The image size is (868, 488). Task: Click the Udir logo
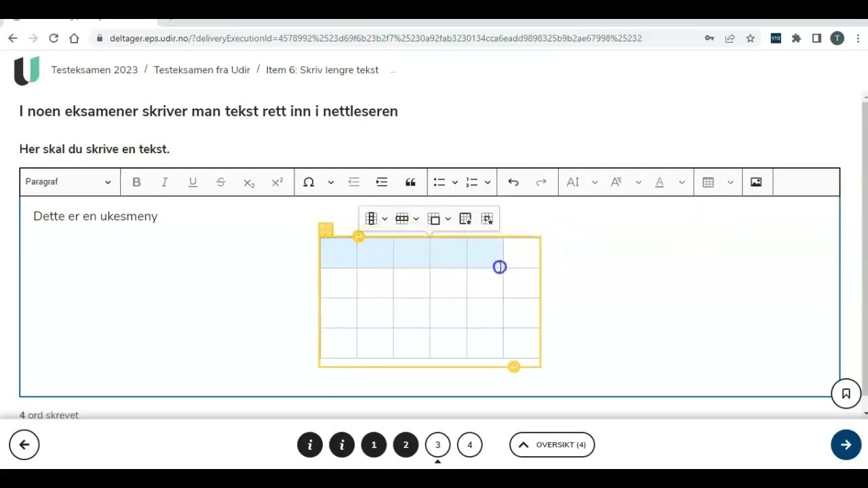pyautogui.click(x=27, y=71)
